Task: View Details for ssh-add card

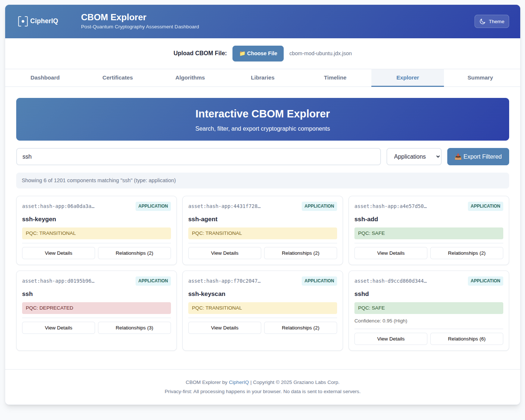Action: pos(391,253)
